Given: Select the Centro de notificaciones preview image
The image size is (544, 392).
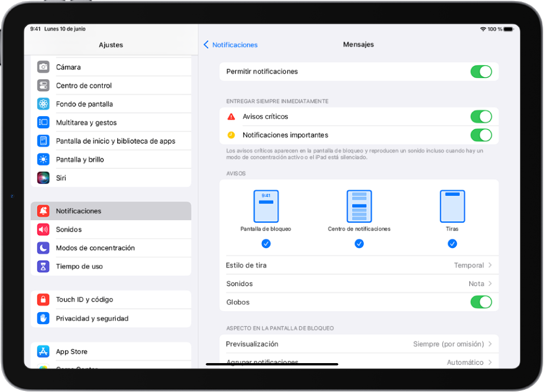Looking at the screenshot, I should [359, 206].
